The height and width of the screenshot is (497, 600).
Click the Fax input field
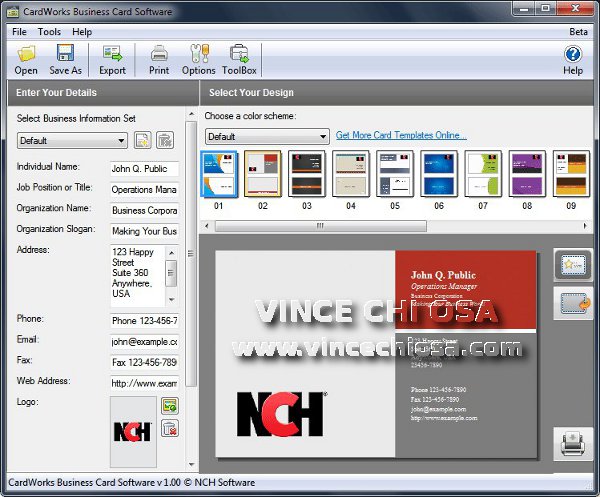click(x=144, y=362)
